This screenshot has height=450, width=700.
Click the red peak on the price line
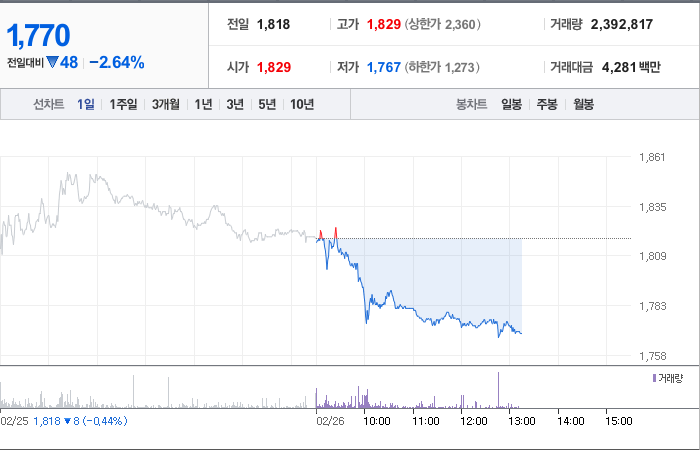click(x=335, y=232)
